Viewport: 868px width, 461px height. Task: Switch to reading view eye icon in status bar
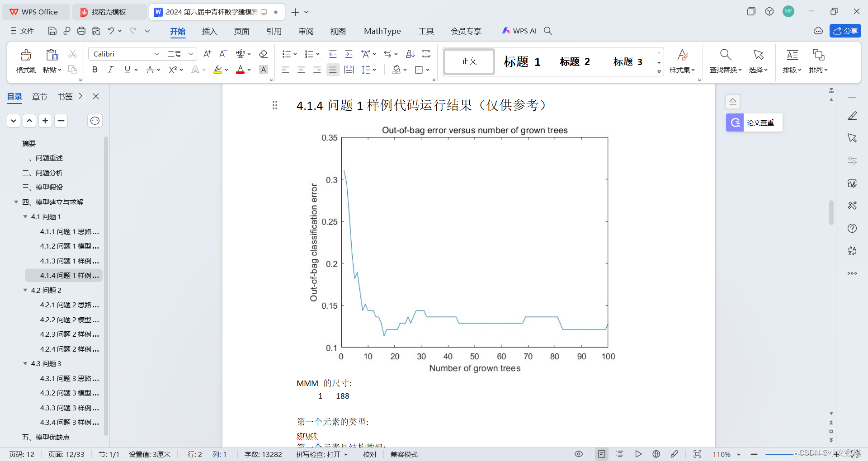[579, 454]
